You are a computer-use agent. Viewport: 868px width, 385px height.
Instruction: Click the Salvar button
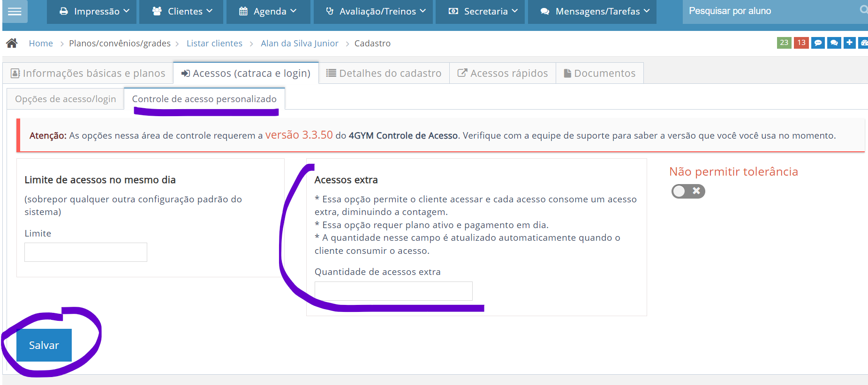[44, 345]
